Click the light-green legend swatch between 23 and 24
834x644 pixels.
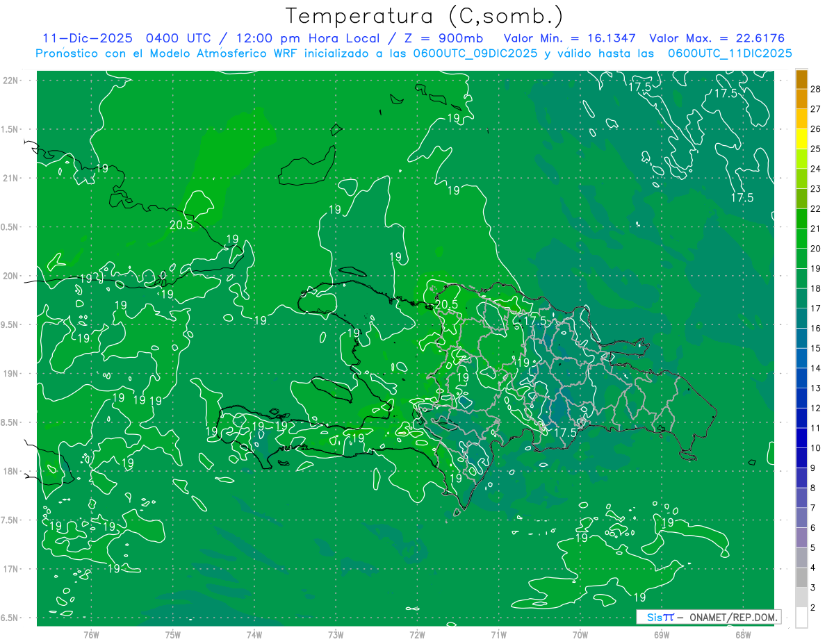[801, 179]
